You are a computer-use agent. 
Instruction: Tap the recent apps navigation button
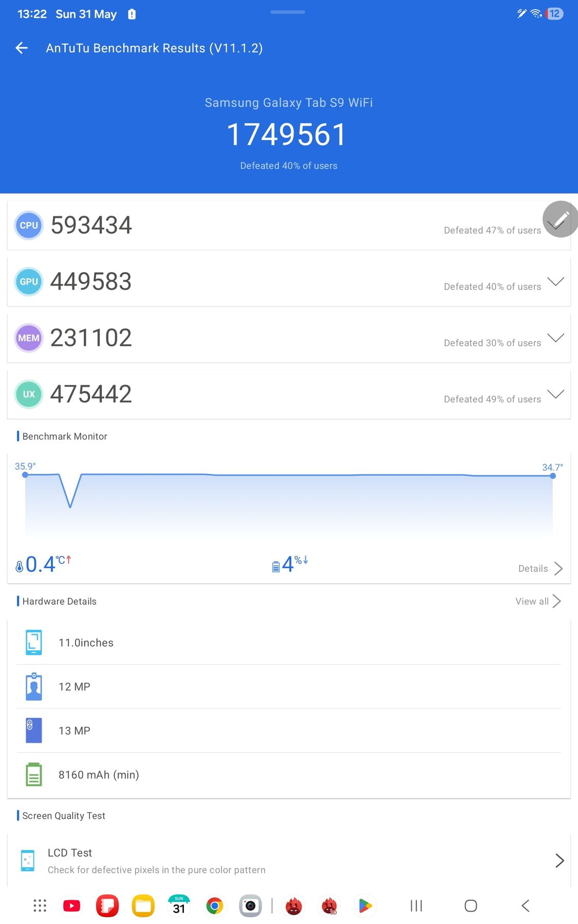click(x=416, y=906)
